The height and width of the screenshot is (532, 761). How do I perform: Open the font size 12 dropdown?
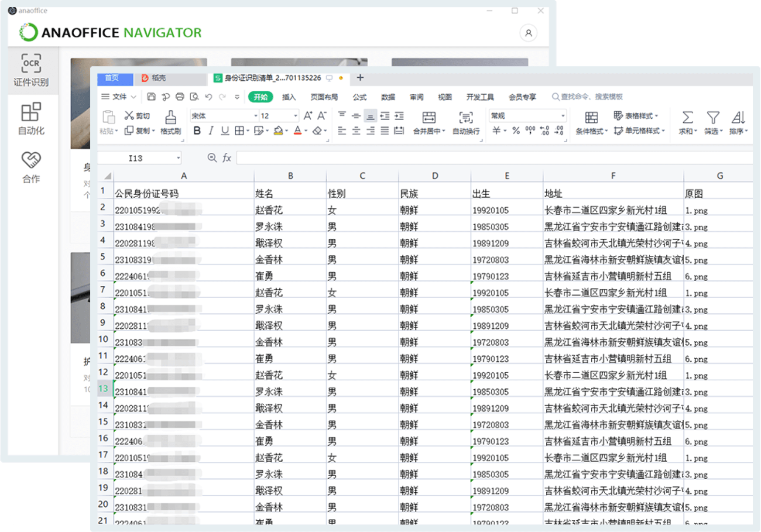click(295, 116)
